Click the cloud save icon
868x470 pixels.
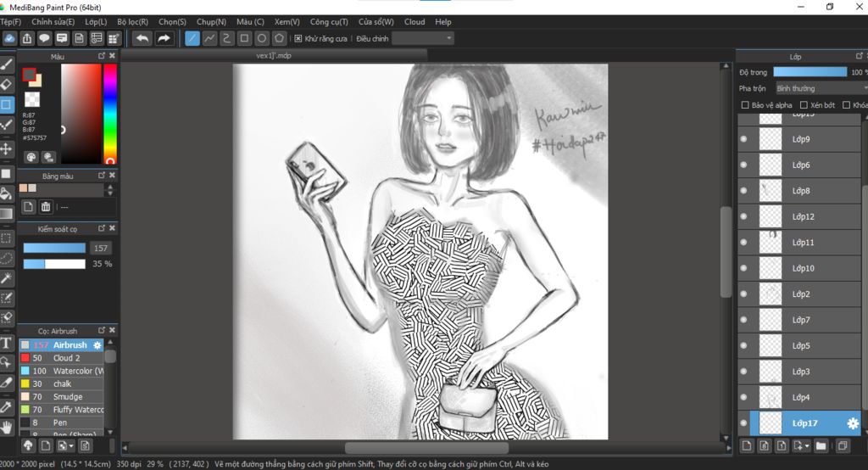9,38
